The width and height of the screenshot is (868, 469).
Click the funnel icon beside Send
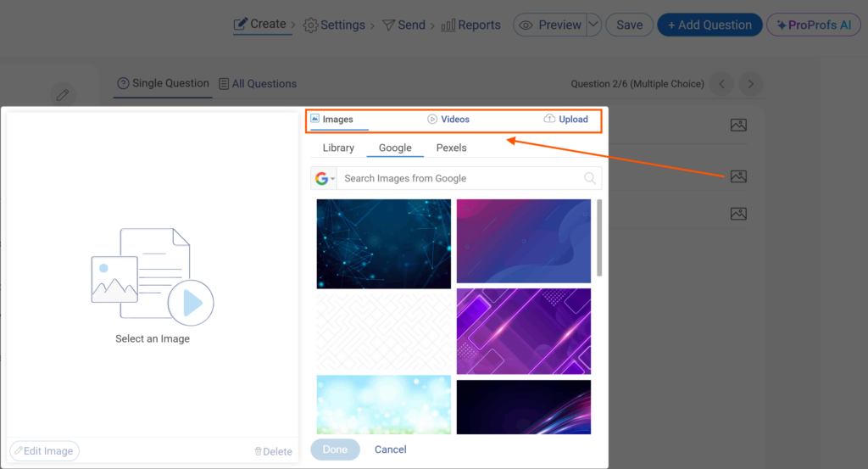[388, 25]
